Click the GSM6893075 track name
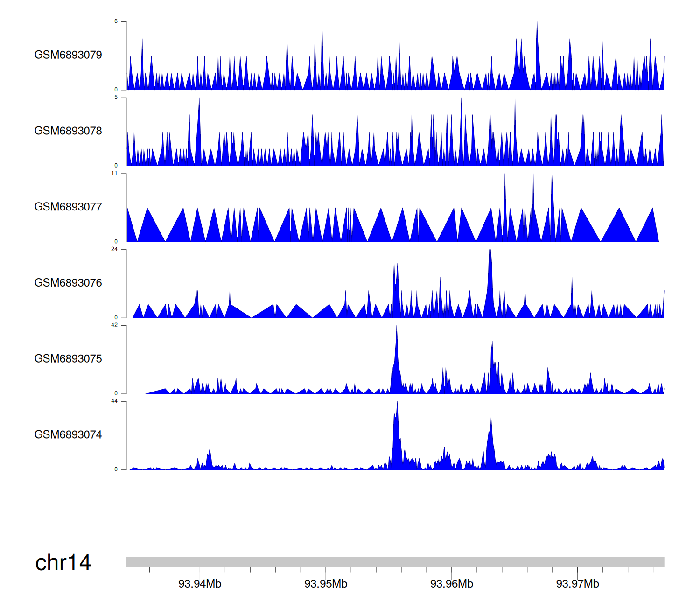Viewport: 700px width, 616px height. (68, 359)
